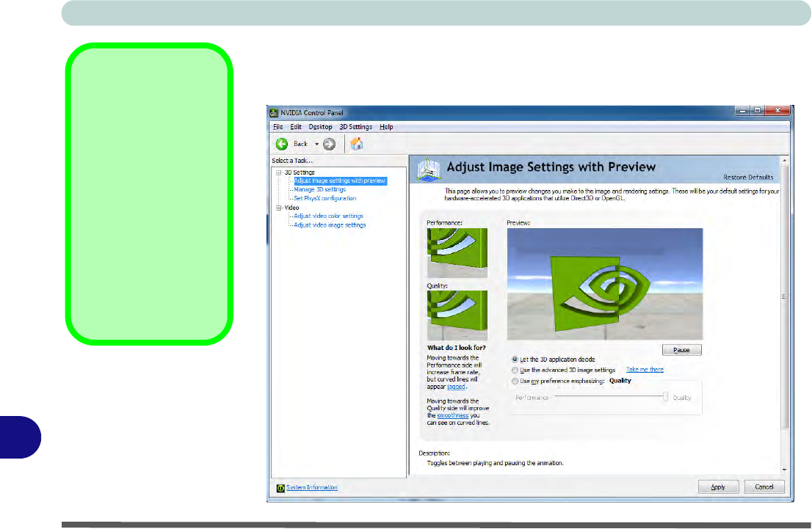Click the jagged link
The width and height of the screenshot is (812, 529).
click(456, 387)
